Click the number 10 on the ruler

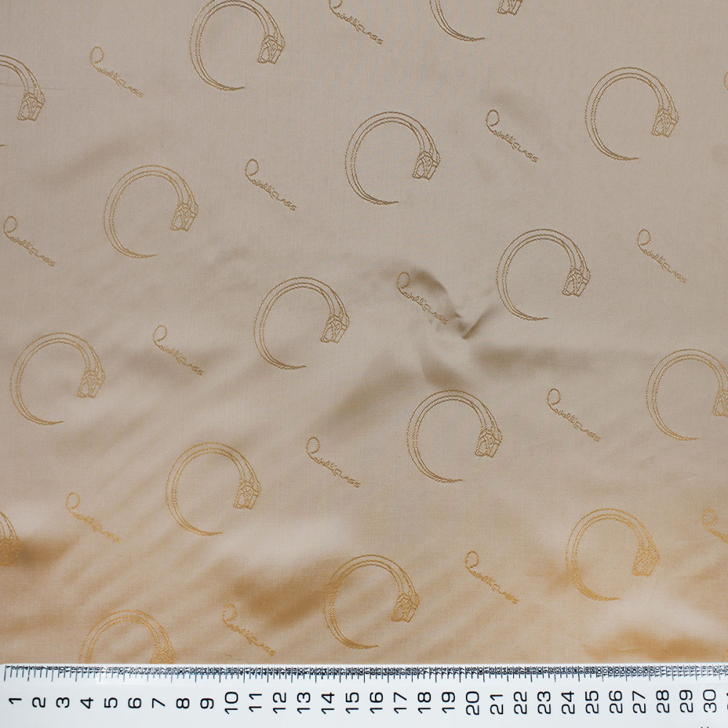(232, 702)
